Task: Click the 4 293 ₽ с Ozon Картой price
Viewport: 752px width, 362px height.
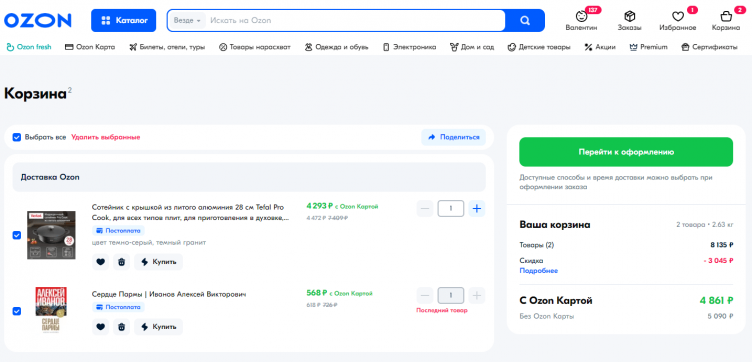Action: click(x=342, y=206)
